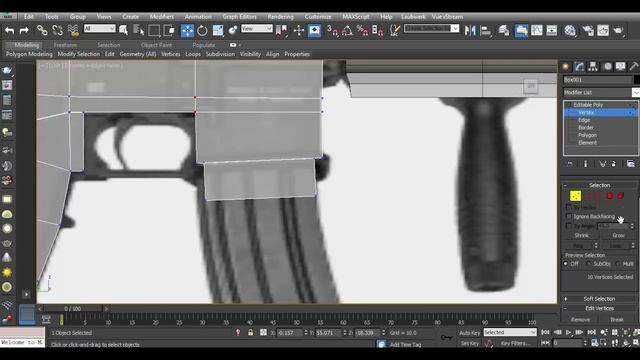This screenshot has width=640, height=360.
Task: Toggle the Spinner Snap button
Action: click(x=378, y=30)
